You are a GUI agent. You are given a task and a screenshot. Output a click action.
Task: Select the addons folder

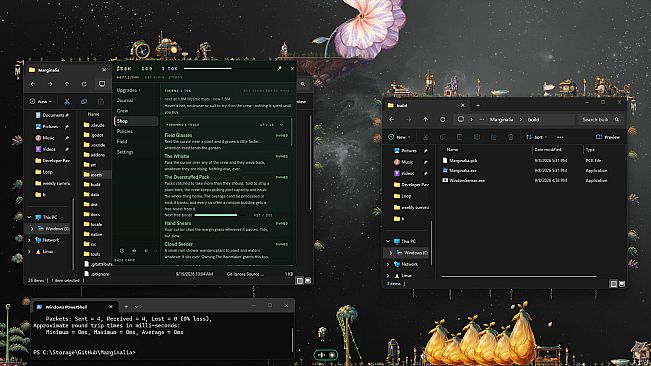click(94, 155)
